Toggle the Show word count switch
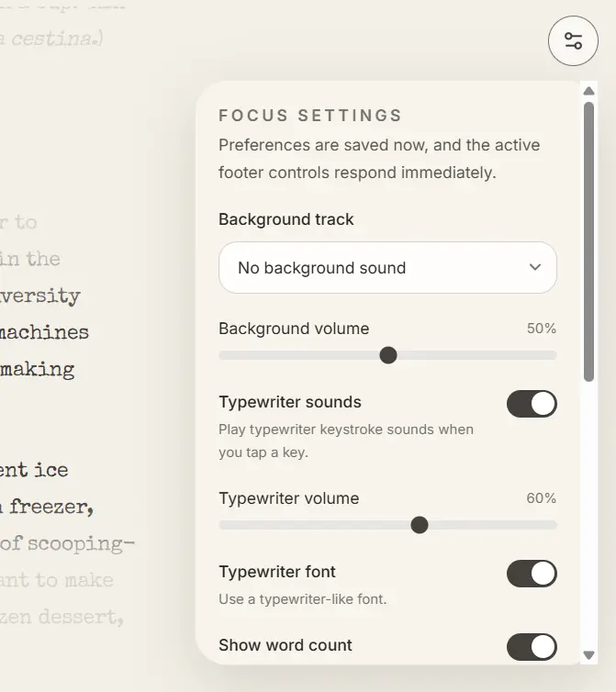The image size is (616, 692). [x=532, y=647]
